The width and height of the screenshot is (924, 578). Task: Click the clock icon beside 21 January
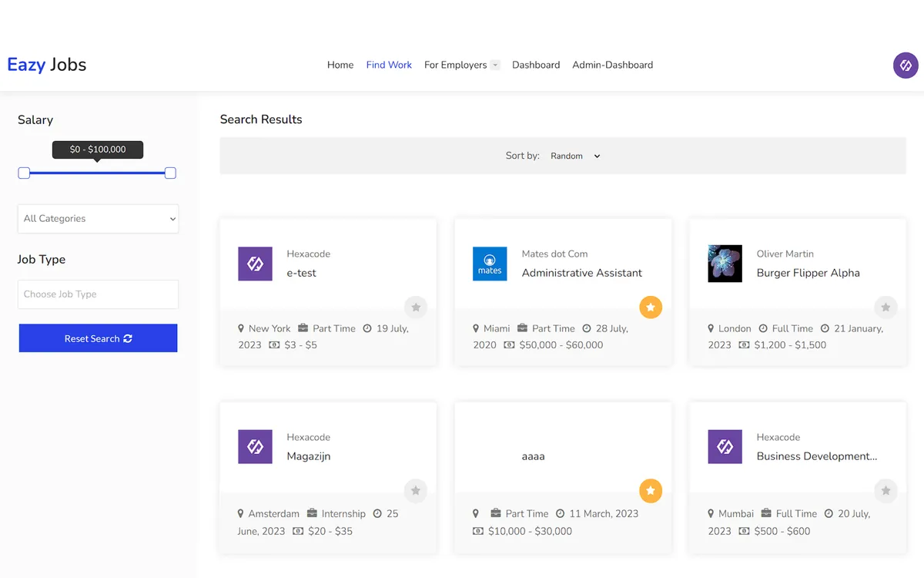click(x=825, y=328)
